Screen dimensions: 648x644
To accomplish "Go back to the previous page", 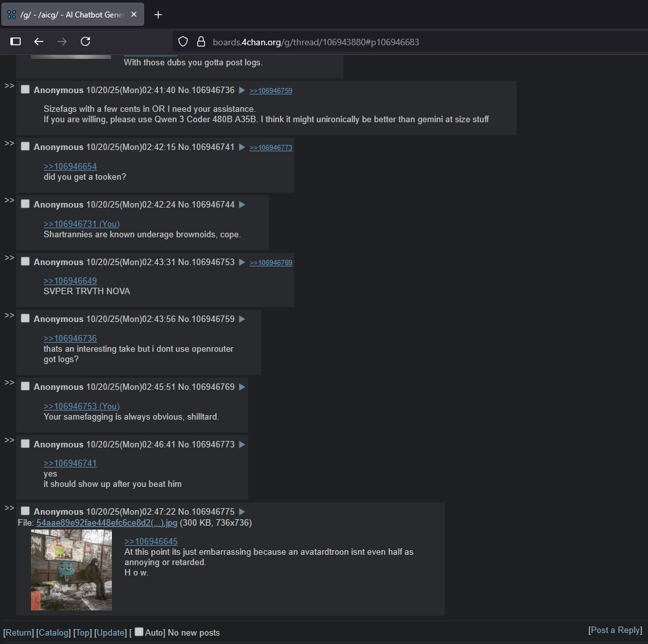I will tap(39, 41).
